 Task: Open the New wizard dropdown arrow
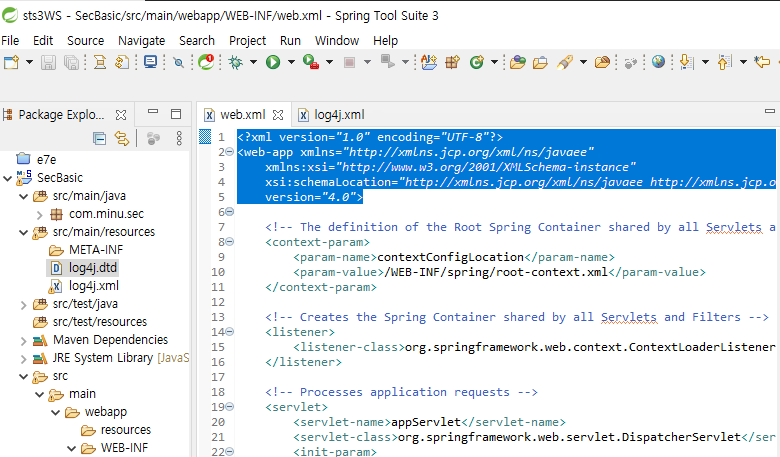(x=29, y=62)
